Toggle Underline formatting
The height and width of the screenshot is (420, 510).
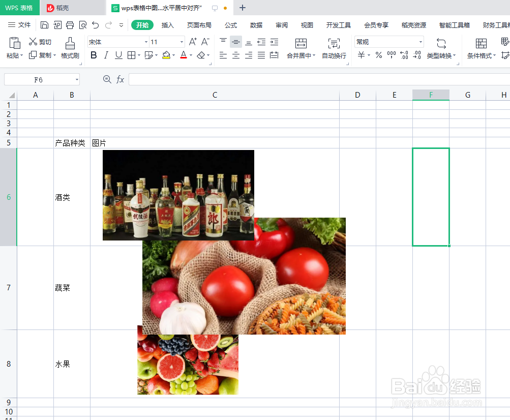(118, 55)
